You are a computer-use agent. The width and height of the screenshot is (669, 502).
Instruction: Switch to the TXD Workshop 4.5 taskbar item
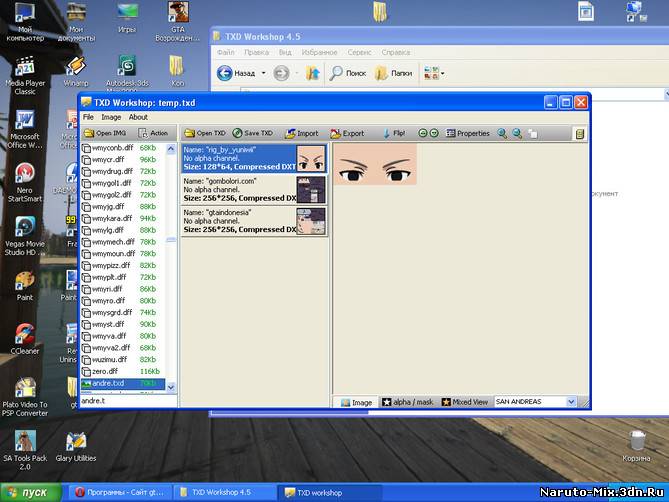tap(224, 493)
